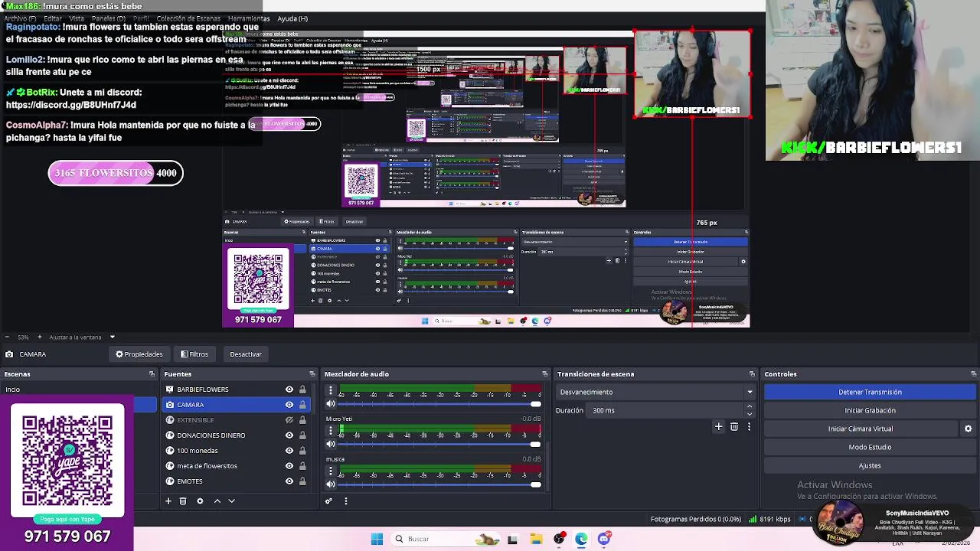The height and width of the screenshot is (551, 980).
Task: Mute the musica audio channel
Action: pyautogui.click(x=331, y=484)
